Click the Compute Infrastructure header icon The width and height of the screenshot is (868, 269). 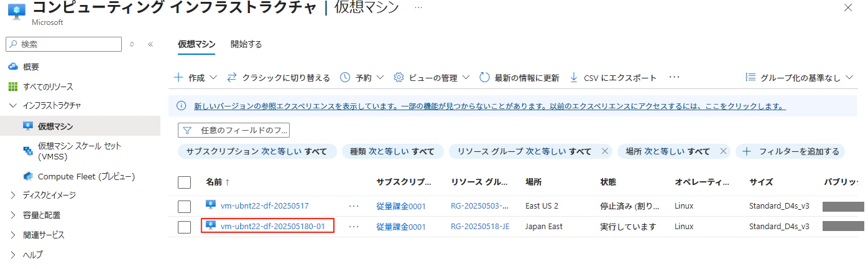(16, 11)
